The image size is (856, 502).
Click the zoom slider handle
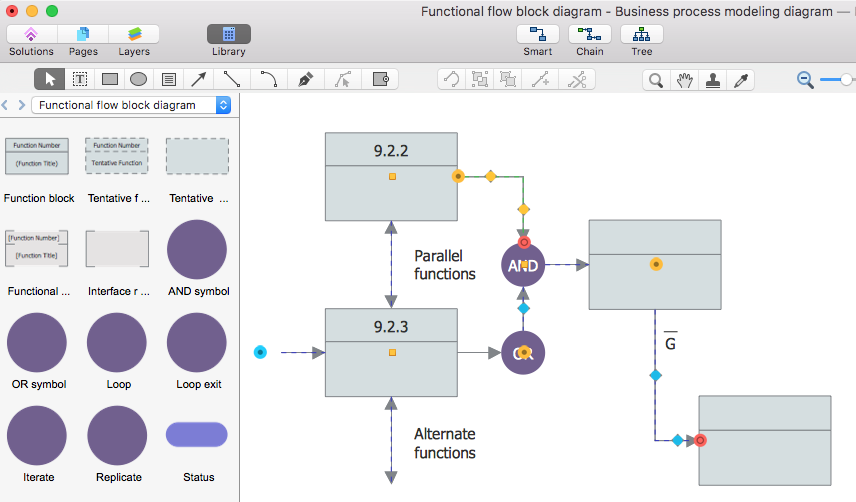[x=847, y=79]
